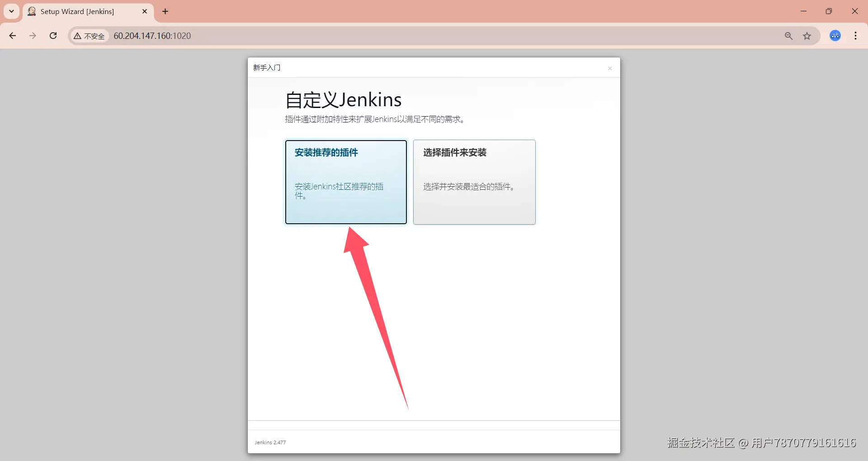Close the Setup Wizard [Jenkins] tab
Screen dimensions: 868x461
[x=145, y=11]
